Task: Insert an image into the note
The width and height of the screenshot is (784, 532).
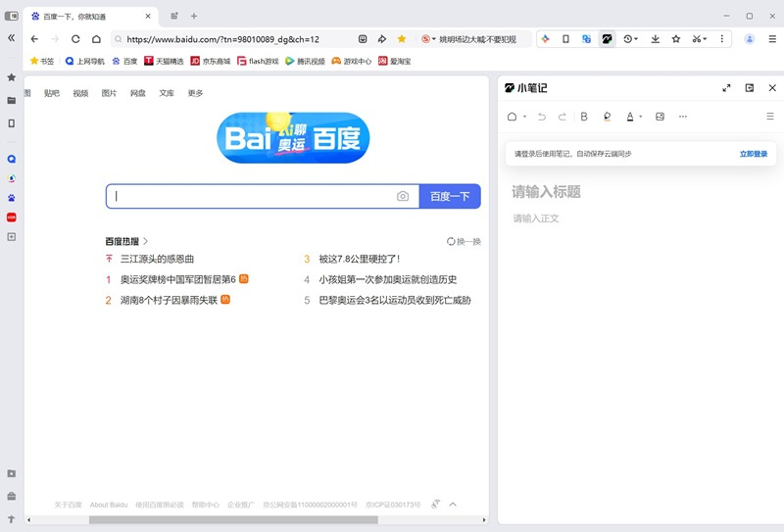Action: coord(660,117)
